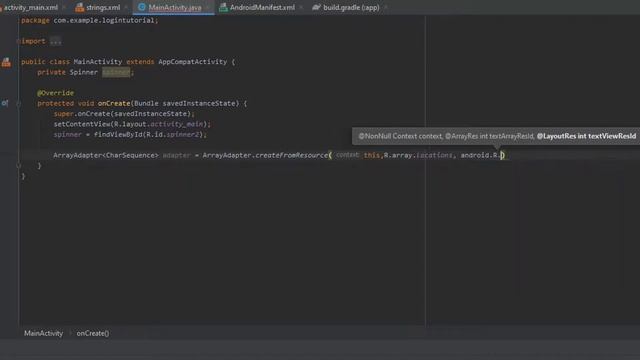This screenshot has width=640, height=360.
Task: Click the 'Spinner' type in the field declaration
Action: pyautogui.click(x=84, y=72)
